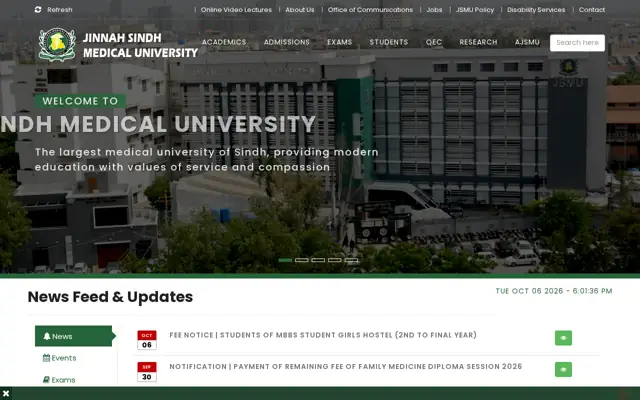640x400 pixels.
Task: Select the first carousel slide indicator
Action: pyautogui.click(x=285, y=260)
